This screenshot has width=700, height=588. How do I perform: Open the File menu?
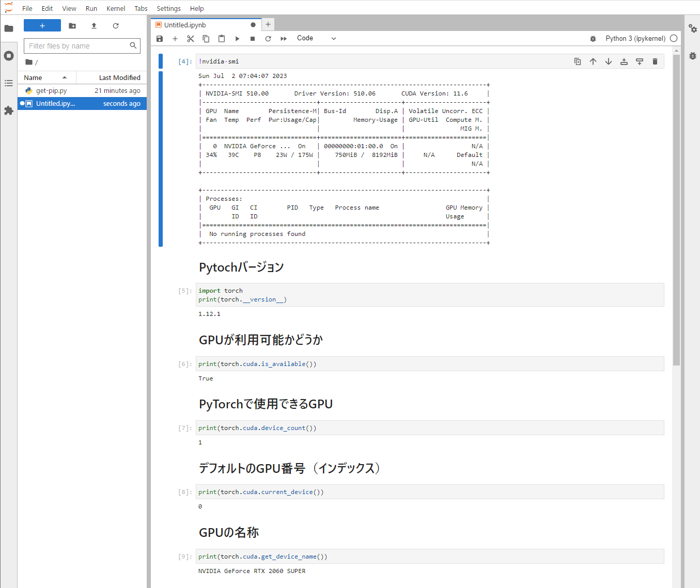[27, 8]
